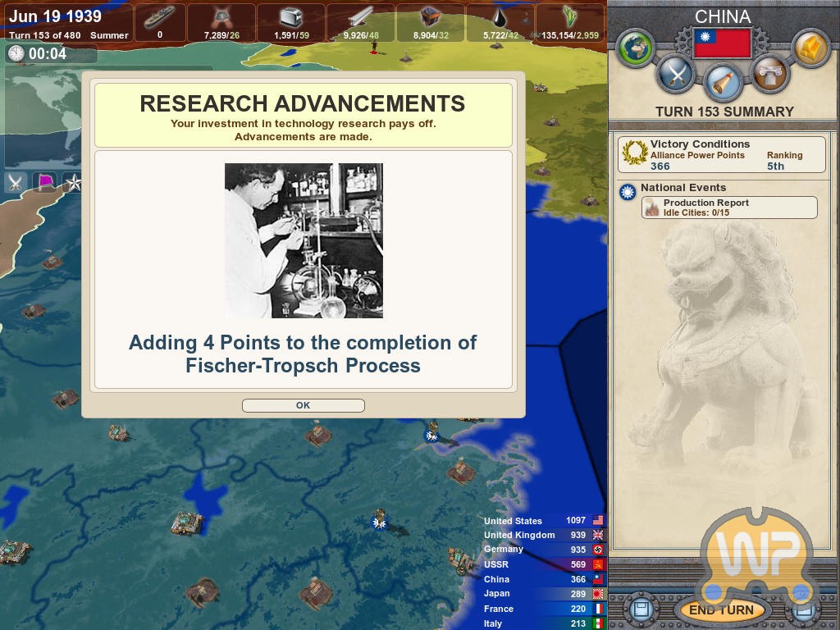Image resolution: width=840 pixels, height=630 pixels.
Task: Click the purple flag map filter icon
Action: (44, 182)
